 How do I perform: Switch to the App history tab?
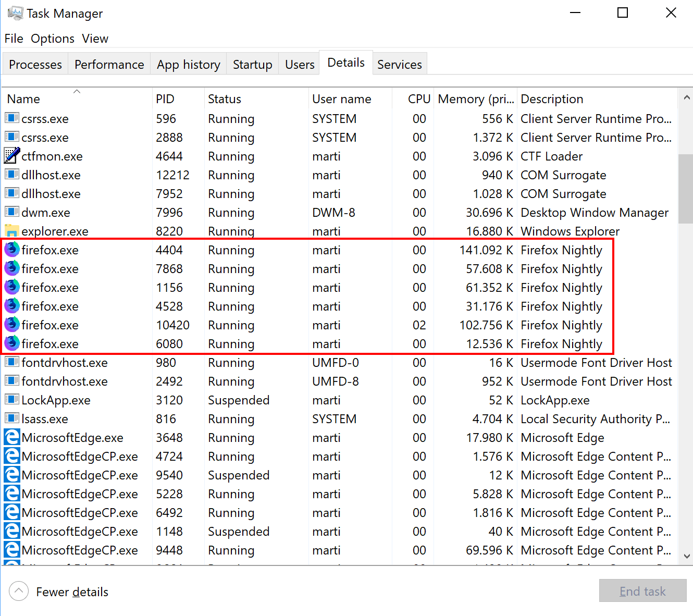coord(189,64)
